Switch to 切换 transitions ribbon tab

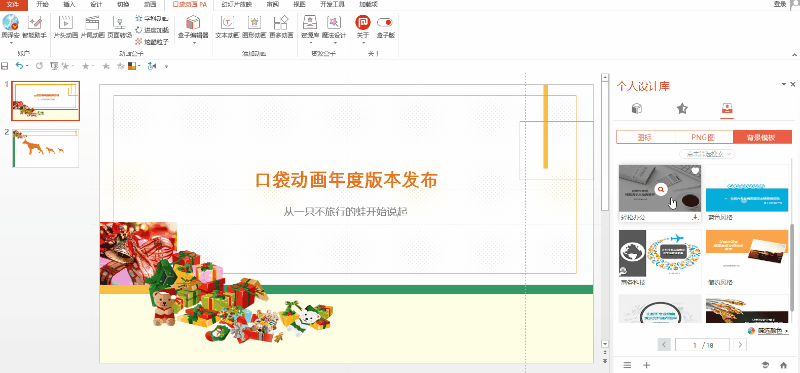pyautogui.click(x=122, y=4)
